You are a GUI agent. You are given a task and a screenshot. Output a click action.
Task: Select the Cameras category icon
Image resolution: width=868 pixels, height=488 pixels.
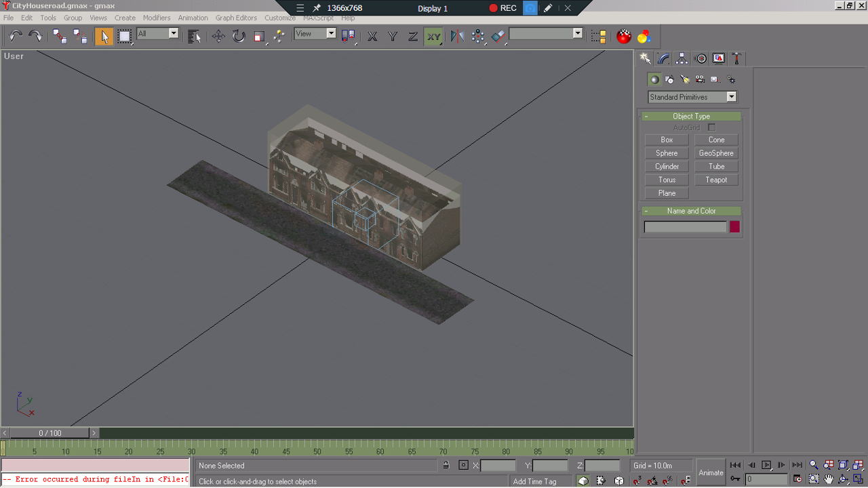point(700,79)
